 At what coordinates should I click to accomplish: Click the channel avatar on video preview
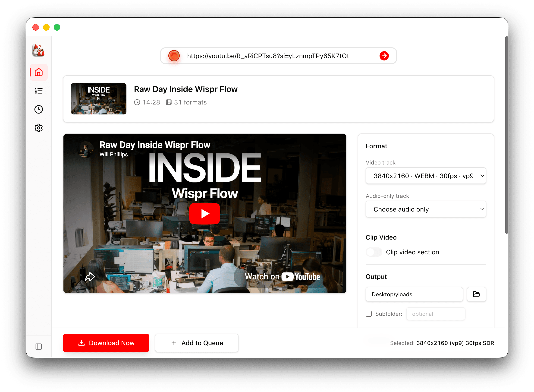[86, 149]
